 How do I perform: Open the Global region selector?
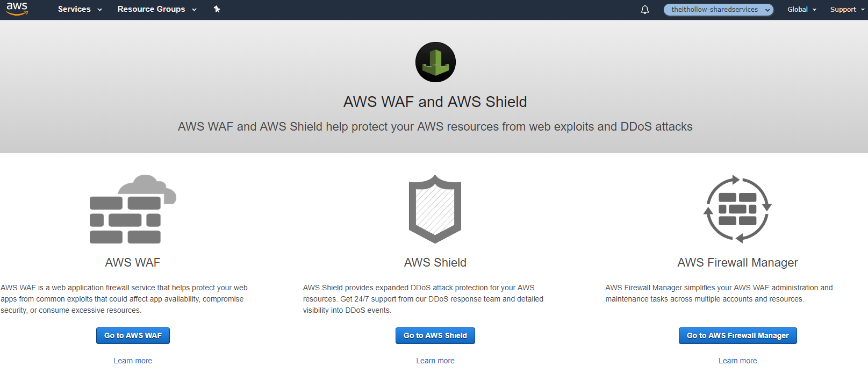pos(801,9)
